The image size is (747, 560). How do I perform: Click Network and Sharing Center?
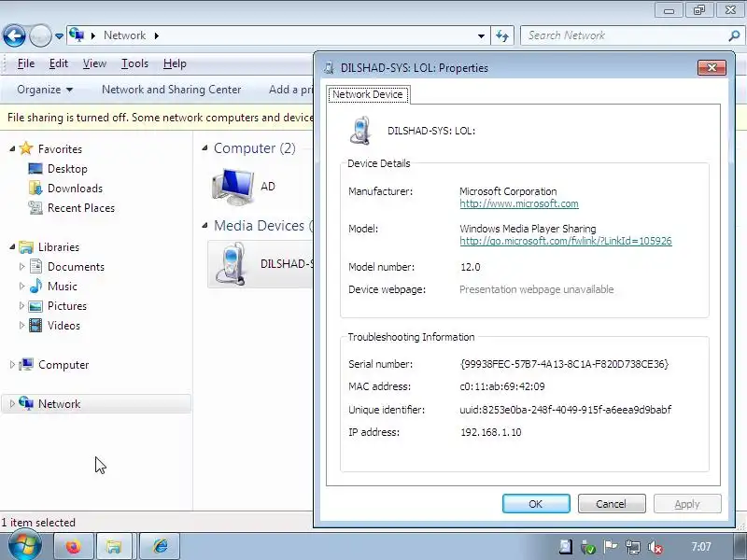[x=172, y=90]
